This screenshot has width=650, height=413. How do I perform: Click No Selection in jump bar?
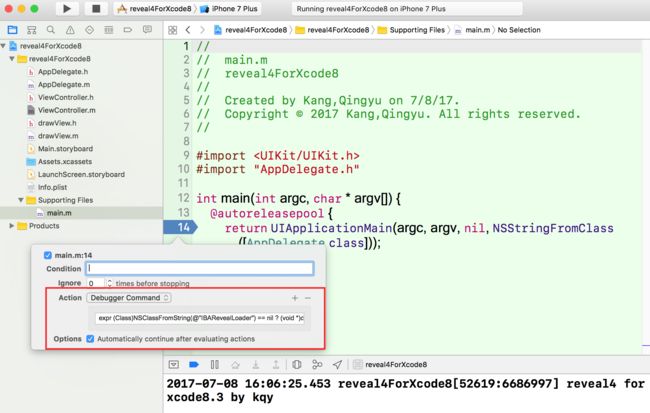click(519, 30)
